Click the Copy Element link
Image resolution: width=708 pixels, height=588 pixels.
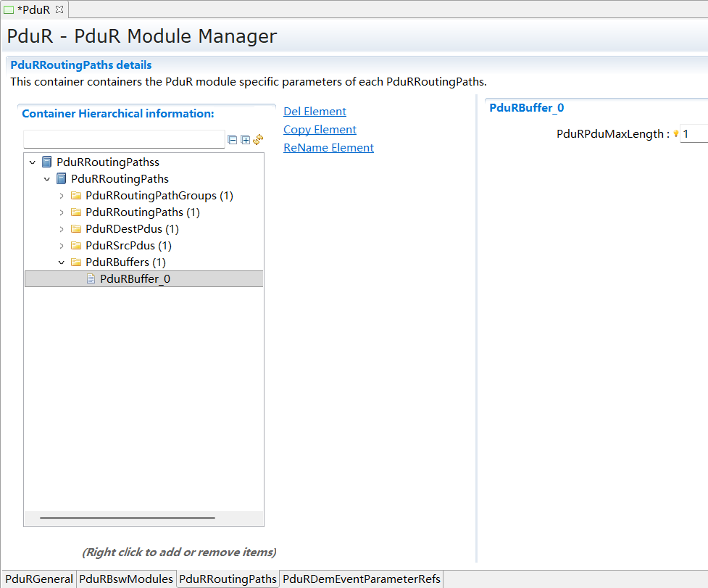[320, 129]
